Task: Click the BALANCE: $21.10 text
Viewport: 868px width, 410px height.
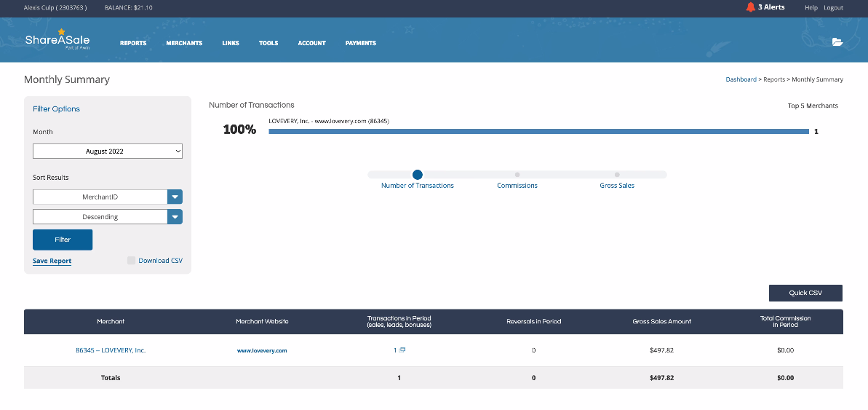Action: pyautogui.click(x=129, y=8)
